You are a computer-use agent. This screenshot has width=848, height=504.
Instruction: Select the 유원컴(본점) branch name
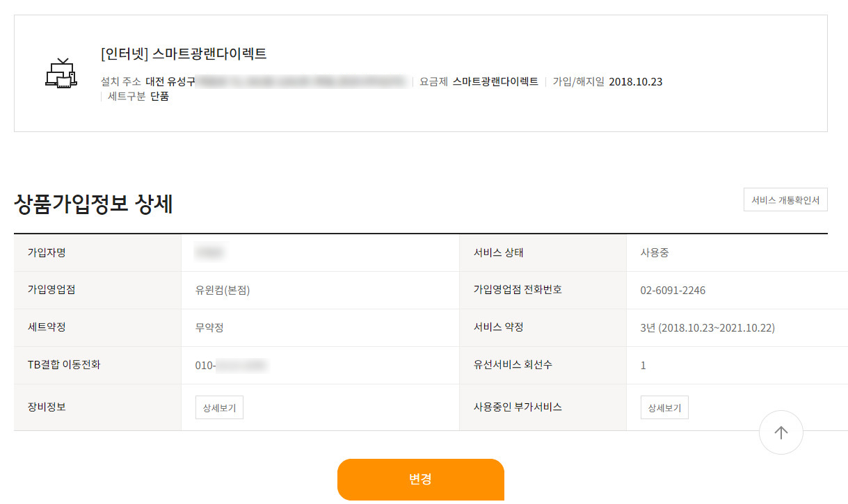tap(223, 291)
